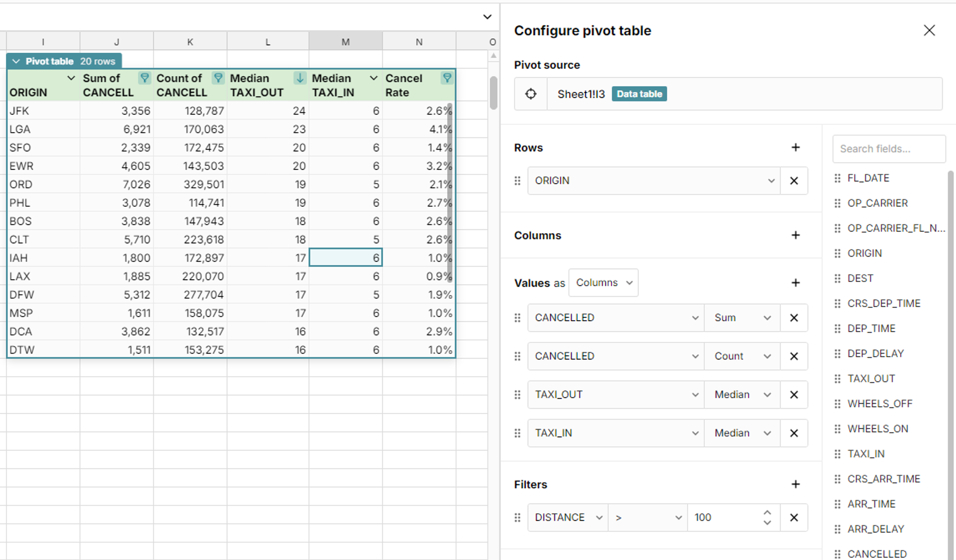Viewport: 956px width, 560px height.
Task: Click drag handle of OP_CARRIER field
Action: (837, 203)
